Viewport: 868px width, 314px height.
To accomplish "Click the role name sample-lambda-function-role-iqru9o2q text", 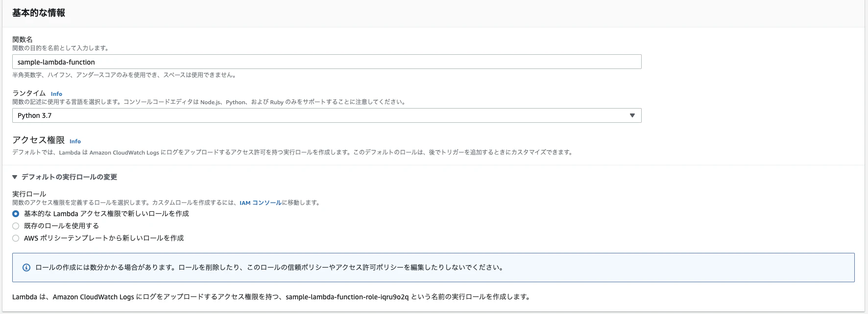I will pyautogui.click(x=347, y=297).
